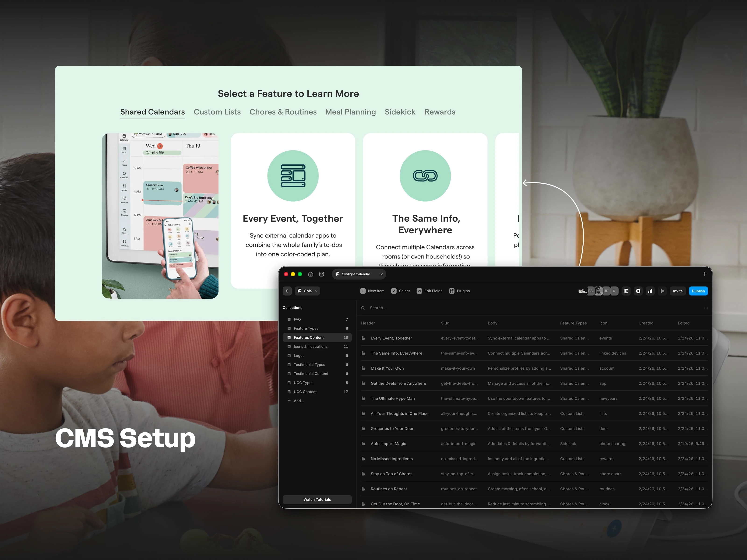This screenshot has width=747, height=560.
Task: Click the hexagon settings icon
Action: pyautogui.click(x=638, y=291)
